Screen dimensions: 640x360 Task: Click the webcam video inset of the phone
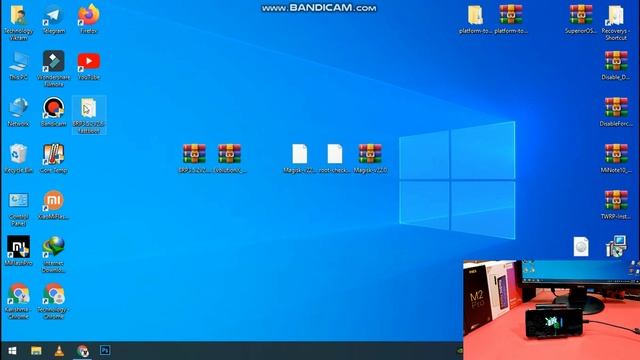coord(551,310)
